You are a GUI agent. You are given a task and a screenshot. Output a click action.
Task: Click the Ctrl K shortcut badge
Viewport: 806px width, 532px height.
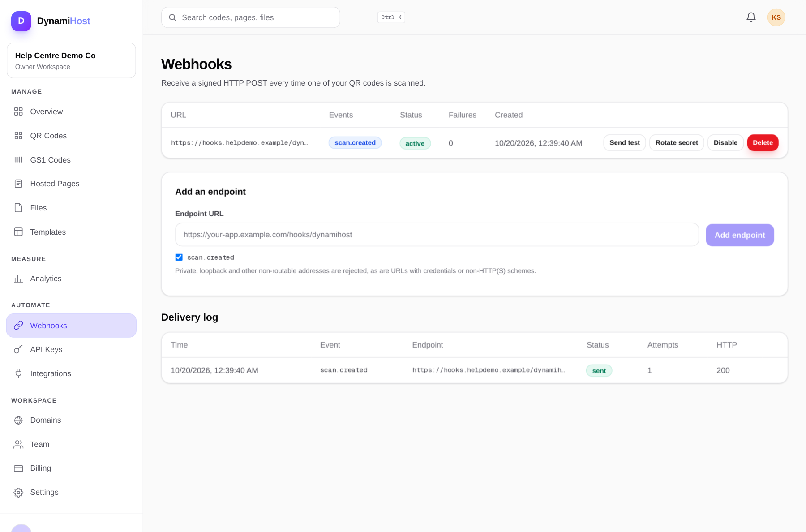(391, 17)
